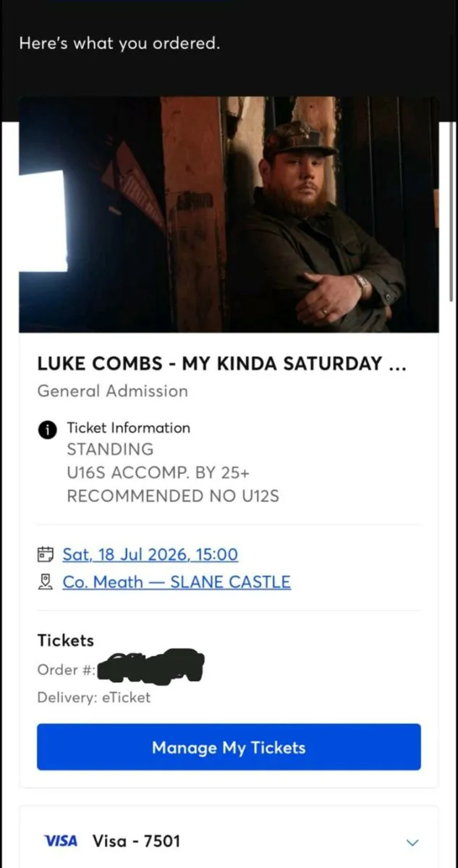Open the Sat, 18 Jul 2026, 15:00 link
458x868 pixels.
(150, 555)
